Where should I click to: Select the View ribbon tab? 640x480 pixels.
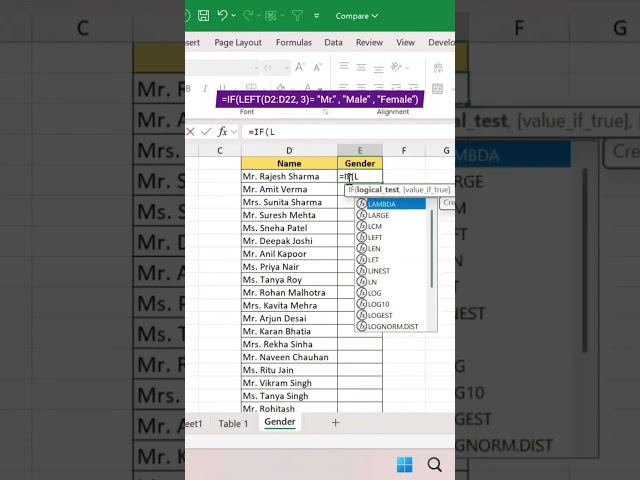(405, 42)
